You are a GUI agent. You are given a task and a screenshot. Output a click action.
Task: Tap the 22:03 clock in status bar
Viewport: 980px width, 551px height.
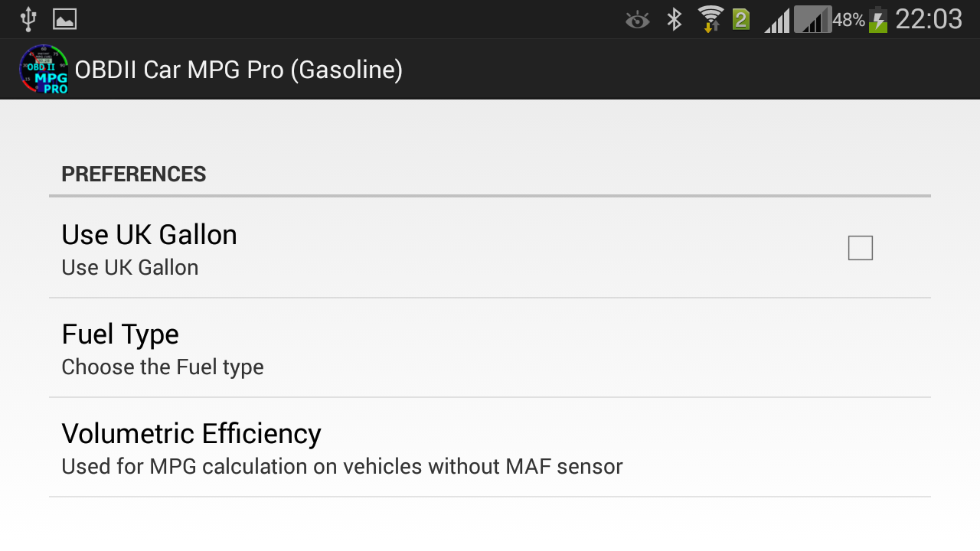(x=929, y=19)
